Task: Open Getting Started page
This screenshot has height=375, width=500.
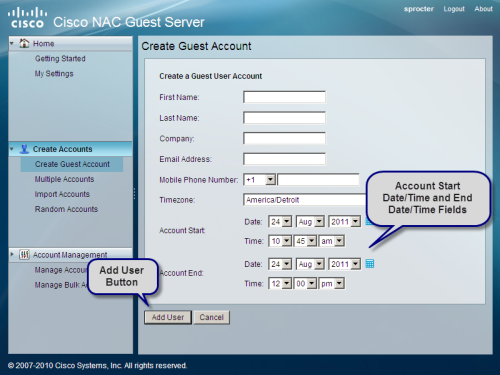Action: click(x=60, y=59)
